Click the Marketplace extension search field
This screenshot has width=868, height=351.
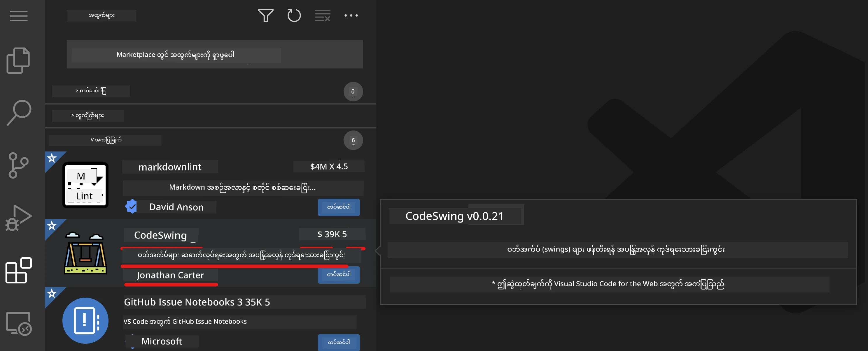coord(215,54)
